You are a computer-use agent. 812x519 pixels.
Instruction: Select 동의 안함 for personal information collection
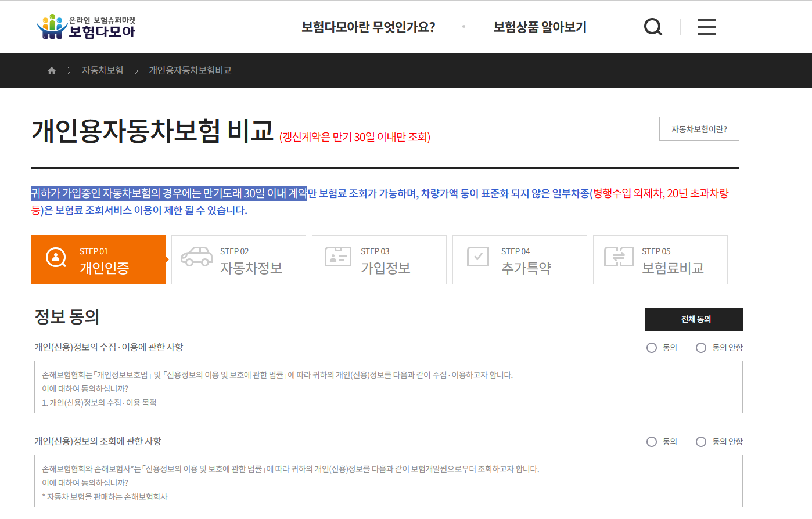[700, 347]
